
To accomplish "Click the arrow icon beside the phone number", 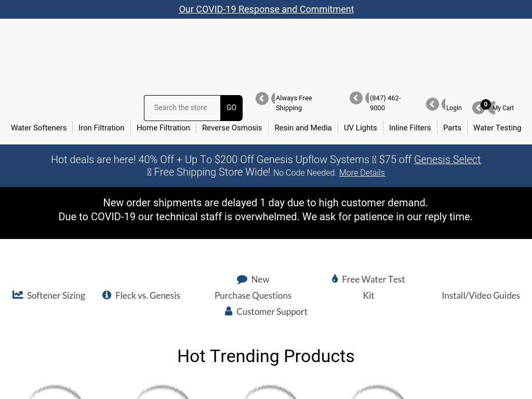I will pyautogui.click(x=356, y=98).
